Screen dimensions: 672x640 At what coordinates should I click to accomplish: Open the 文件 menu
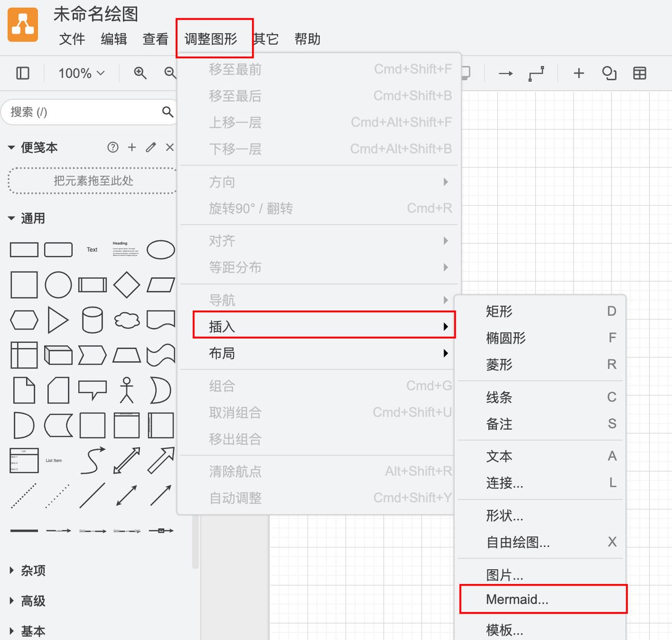point(72,39)
